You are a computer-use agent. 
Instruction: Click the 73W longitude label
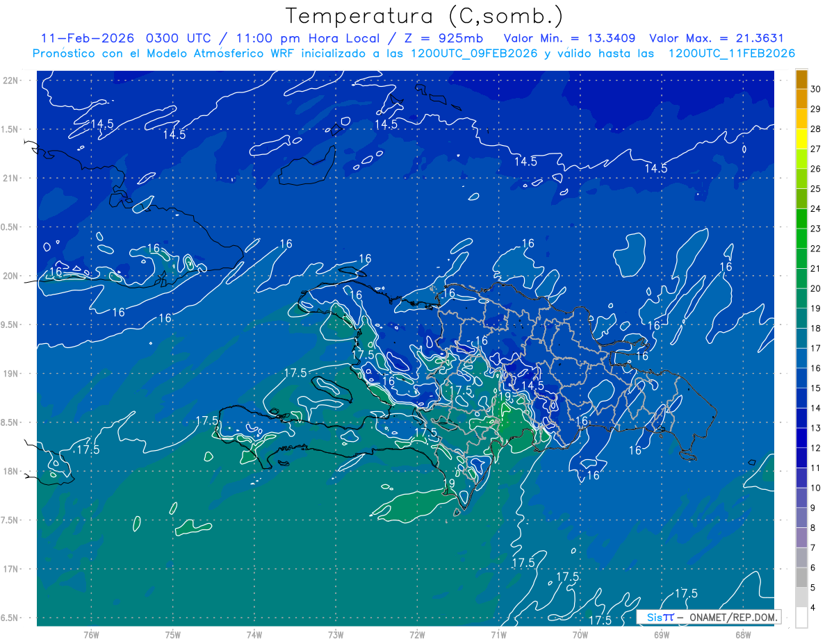tap(336, 635)
